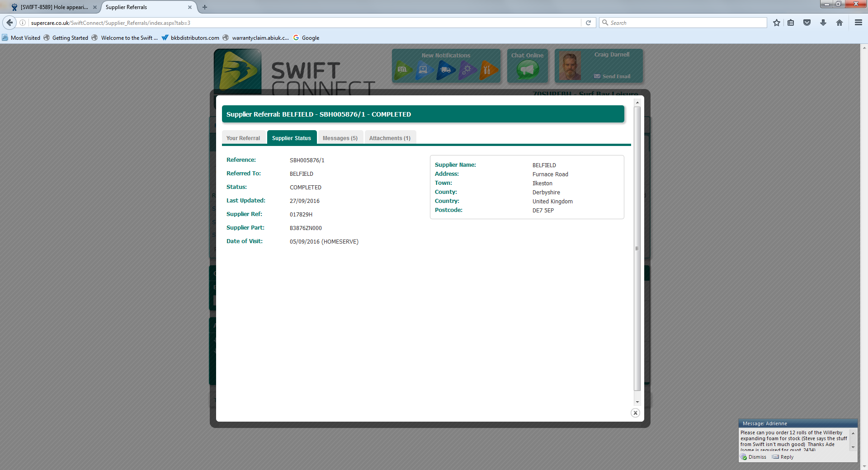Select the Supplier Status tab
The height and width of the screenshot is (470, 868).
click(x=292, y=138)
